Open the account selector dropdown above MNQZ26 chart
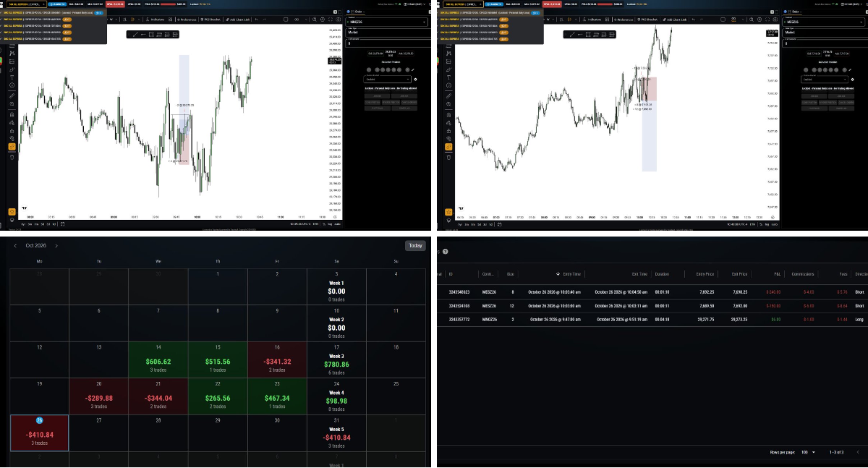The width and height of the screenshot is (868, 468). click(x=27, y=4)
